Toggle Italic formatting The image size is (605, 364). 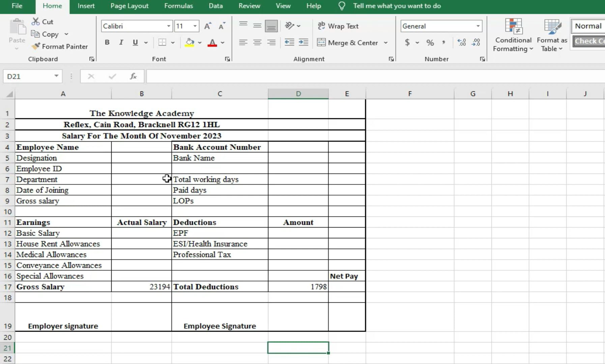121,42
